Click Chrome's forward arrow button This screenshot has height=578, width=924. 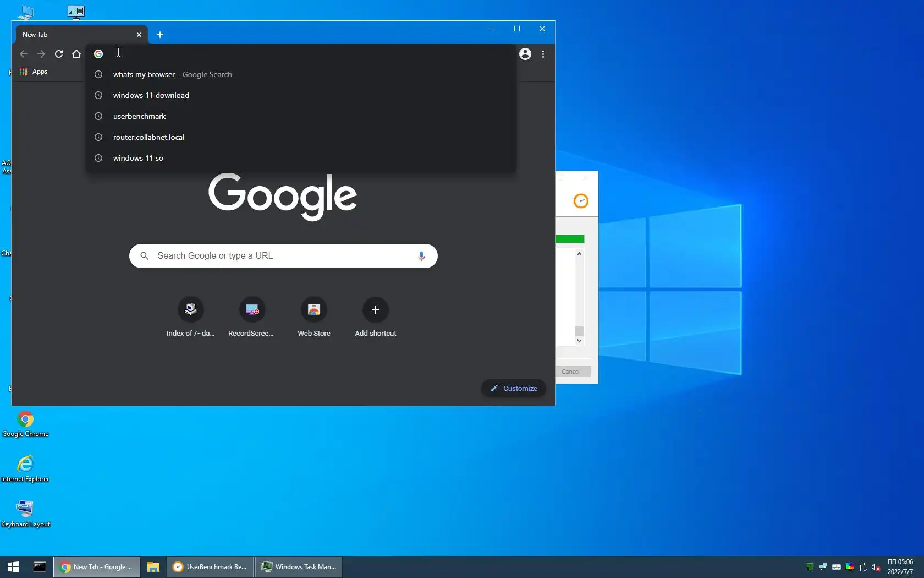[41, 54]
